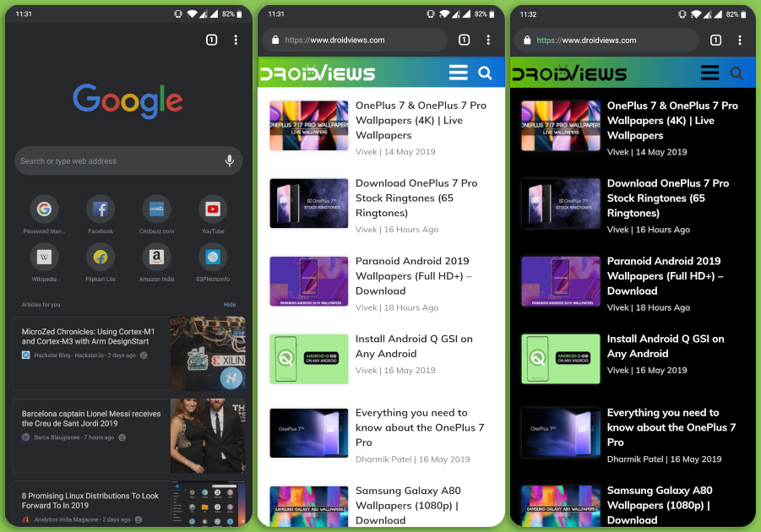Viewport: 761px width, 532px height.
Task: Hide the Articles for you section
Action: click(x=229, y=305)
